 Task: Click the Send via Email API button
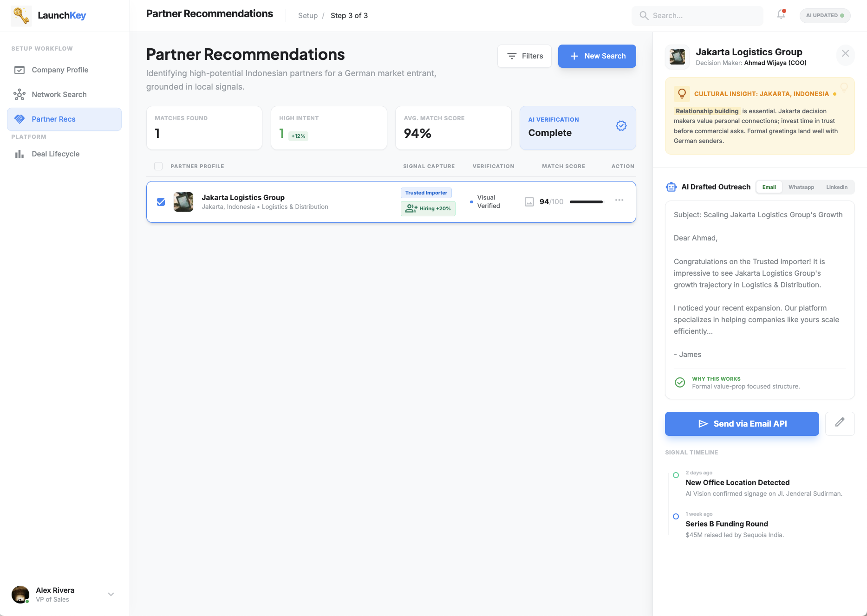tap(742, 423)
